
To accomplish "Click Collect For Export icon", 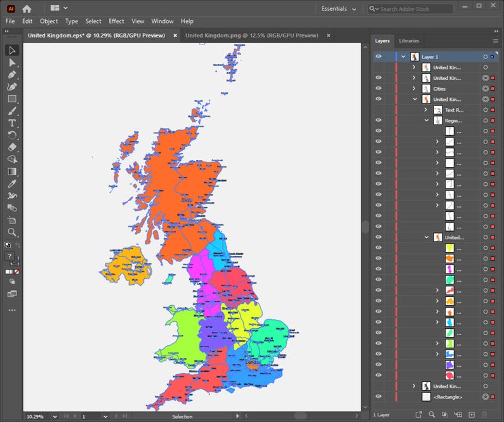I will point(418,414).
